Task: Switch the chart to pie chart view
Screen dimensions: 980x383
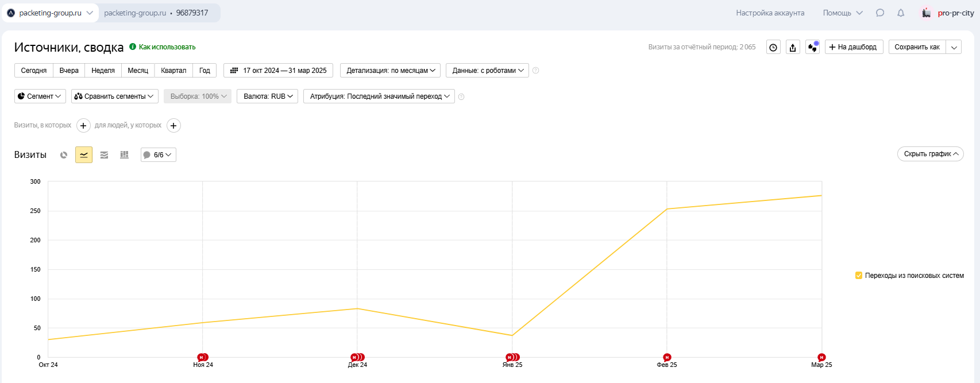Action: coord(64,155)
